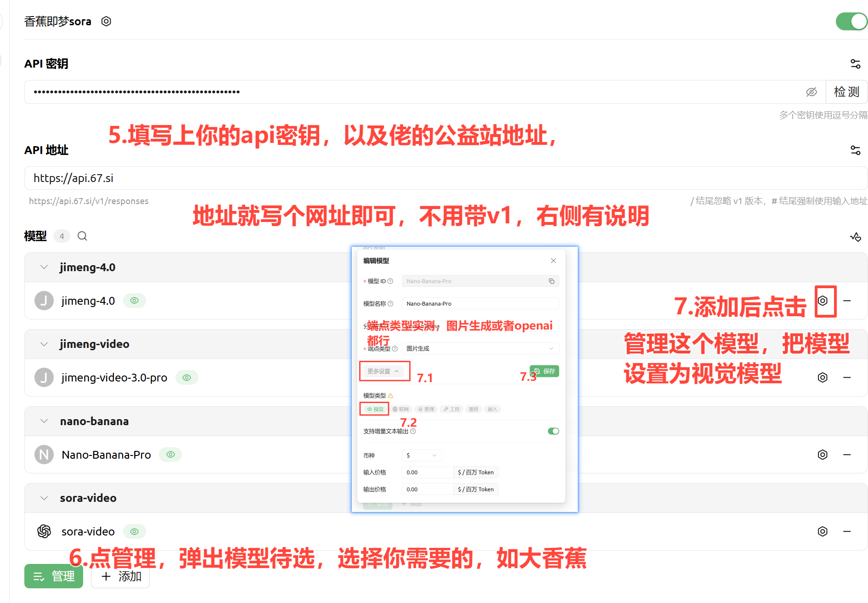
Task: Open settings for jimeng-video-3.0-pro
Action: point(823,377)
